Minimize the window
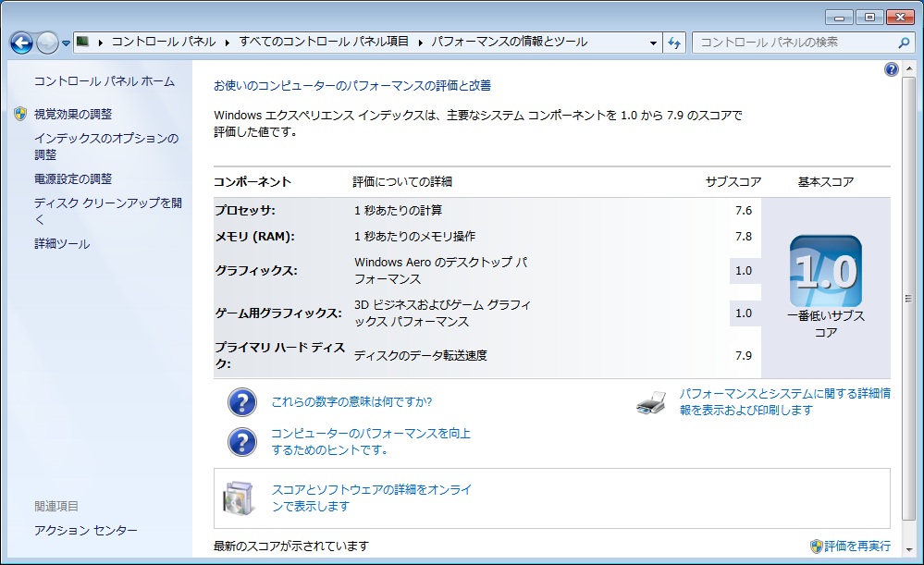The image size is (924, 565). [x=839, y=17]
